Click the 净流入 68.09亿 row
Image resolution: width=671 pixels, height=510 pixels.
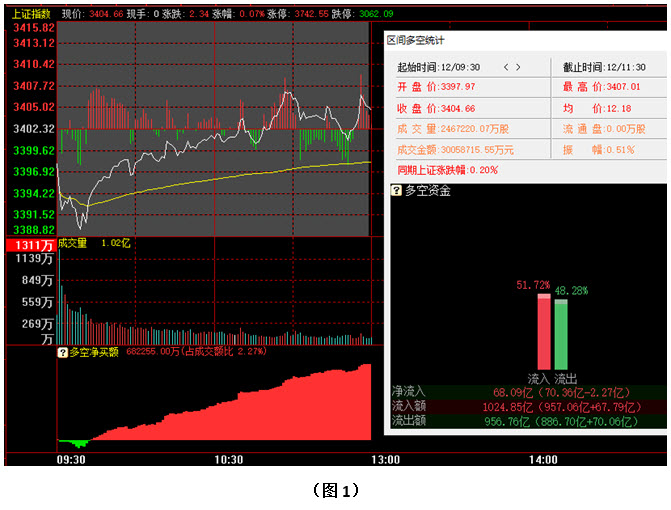[528, 392]
